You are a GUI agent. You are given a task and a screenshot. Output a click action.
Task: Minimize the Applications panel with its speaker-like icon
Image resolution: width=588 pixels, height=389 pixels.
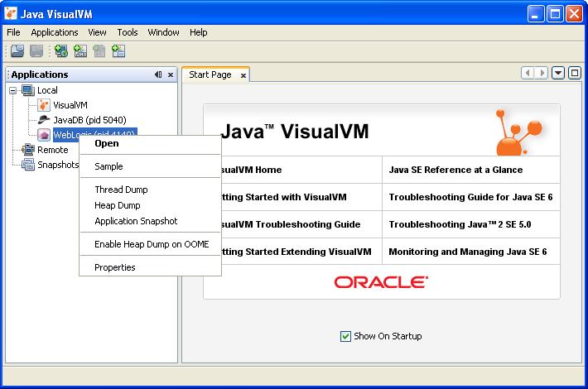(x=158, y=74)
